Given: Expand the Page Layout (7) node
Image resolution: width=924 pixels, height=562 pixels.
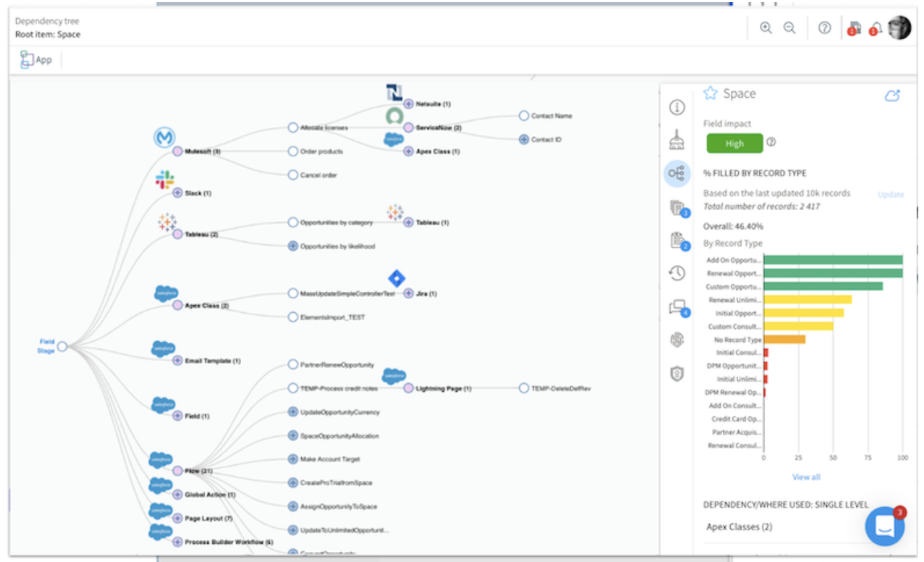Looking at the screenshot, I should 178,518.
